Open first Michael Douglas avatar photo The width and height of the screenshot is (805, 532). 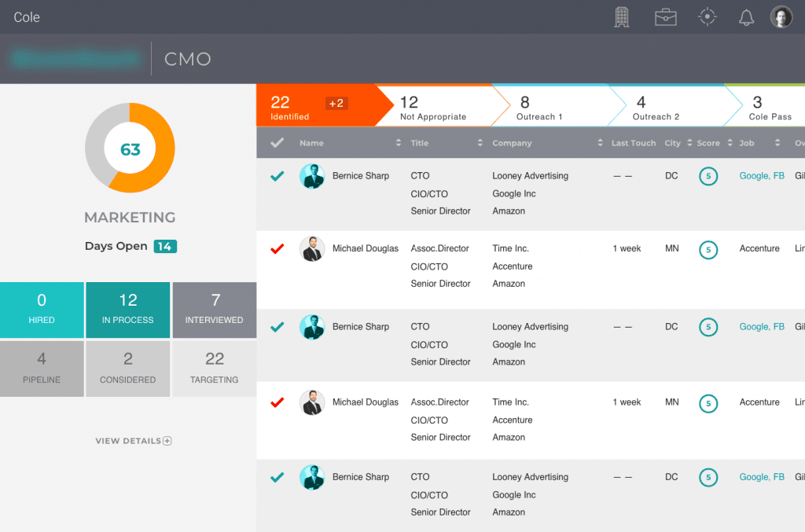coord(312,249)
